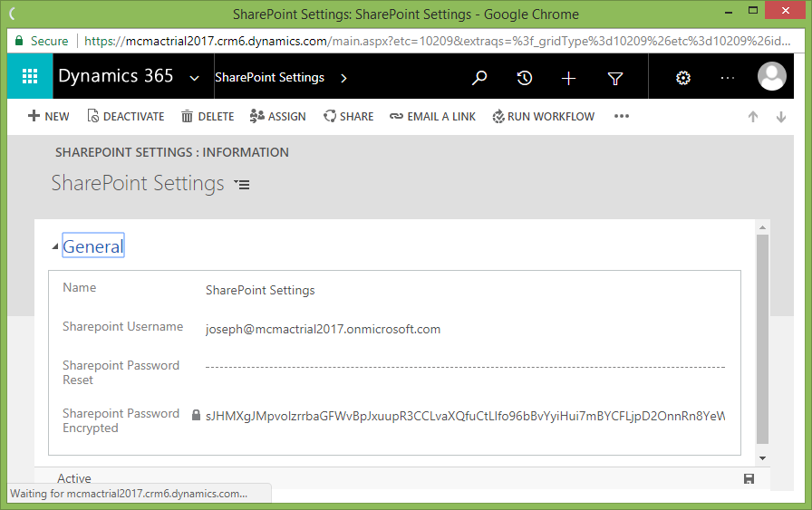The image size is (812, 510).
Task: Click the quick create plus icon
Action: (568, 78)
